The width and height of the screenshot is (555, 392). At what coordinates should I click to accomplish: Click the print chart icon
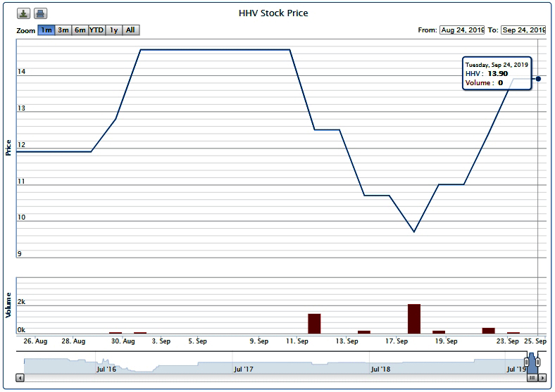[41, 14]
